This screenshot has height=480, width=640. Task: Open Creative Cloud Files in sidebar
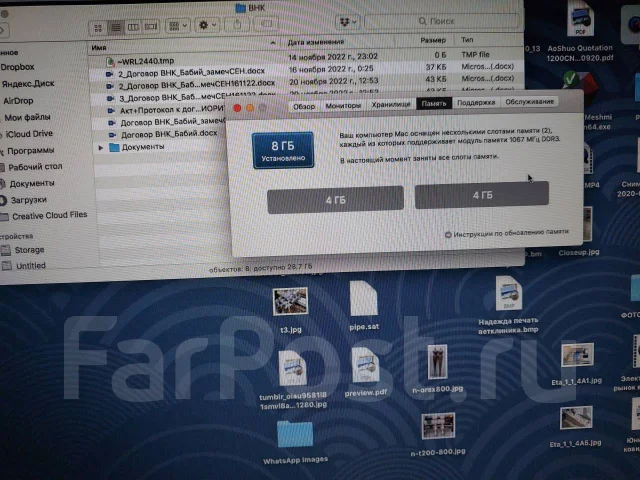(x=49, y=216)
